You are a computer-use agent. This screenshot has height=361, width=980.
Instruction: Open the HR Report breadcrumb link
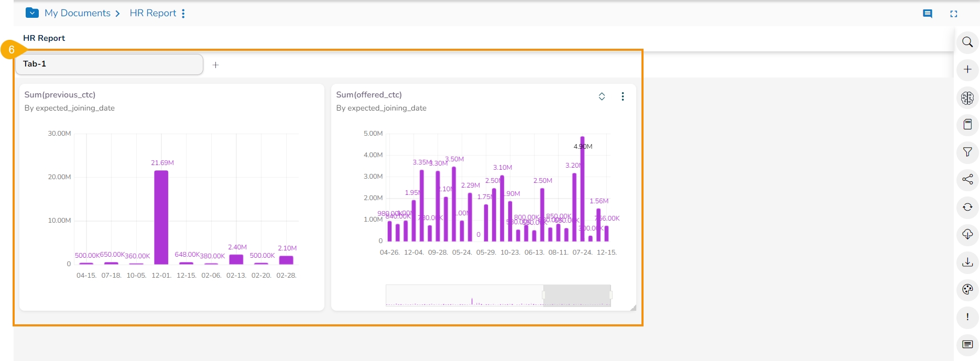[x=153, y=13]
